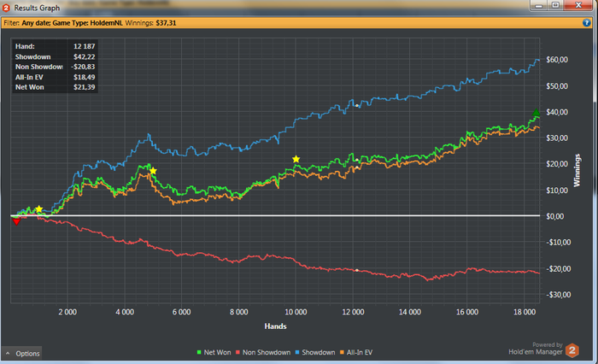Click the yellow star marker near 1 000 hands

tap(39, 209)
